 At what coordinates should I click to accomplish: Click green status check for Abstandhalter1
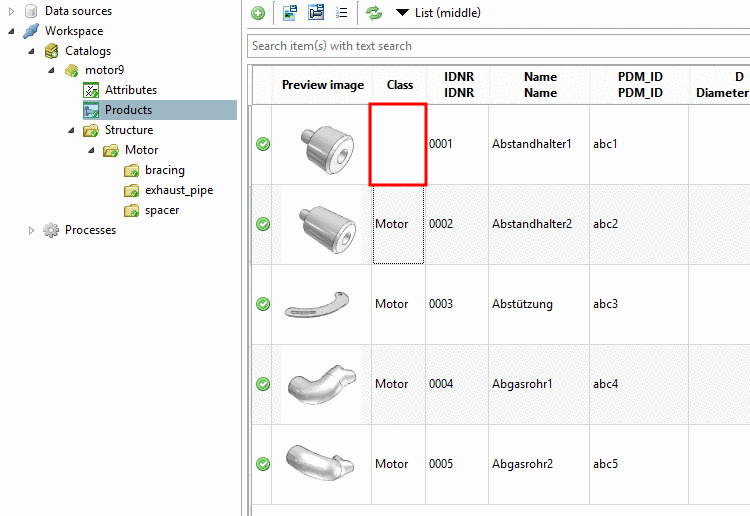(x=263, y=144)
